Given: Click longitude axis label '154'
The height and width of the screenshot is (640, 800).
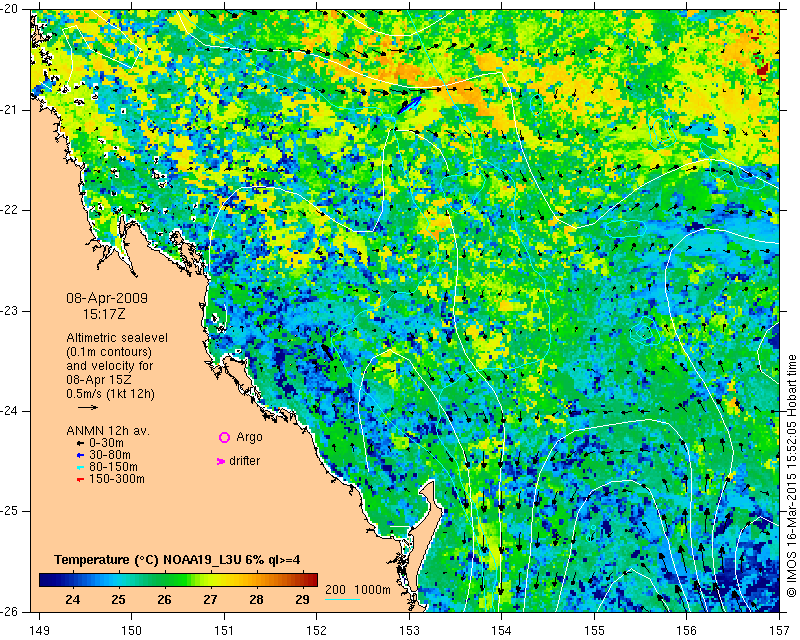Looking at the screenshot, I should pyautogui.click(x=502, y=631).
